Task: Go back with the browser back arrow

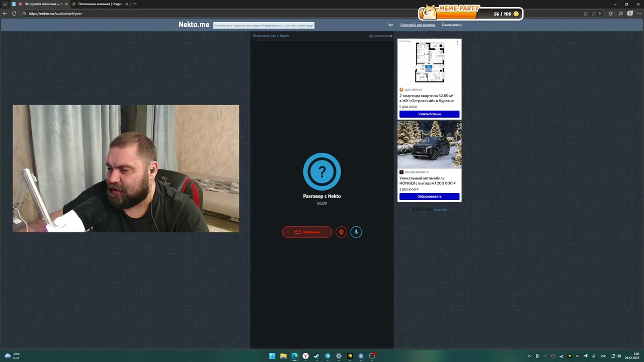Action: tap(5, 14)
